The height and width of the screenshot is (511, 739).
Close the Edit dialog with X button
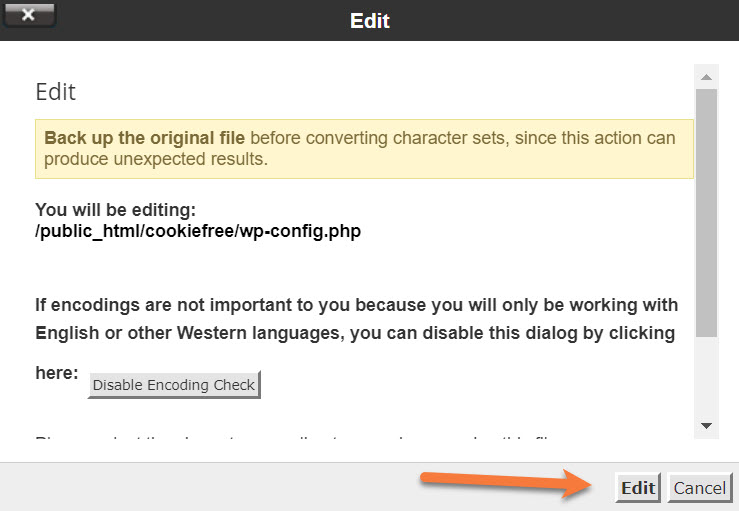pyautogui.click(x=27, y=15)
